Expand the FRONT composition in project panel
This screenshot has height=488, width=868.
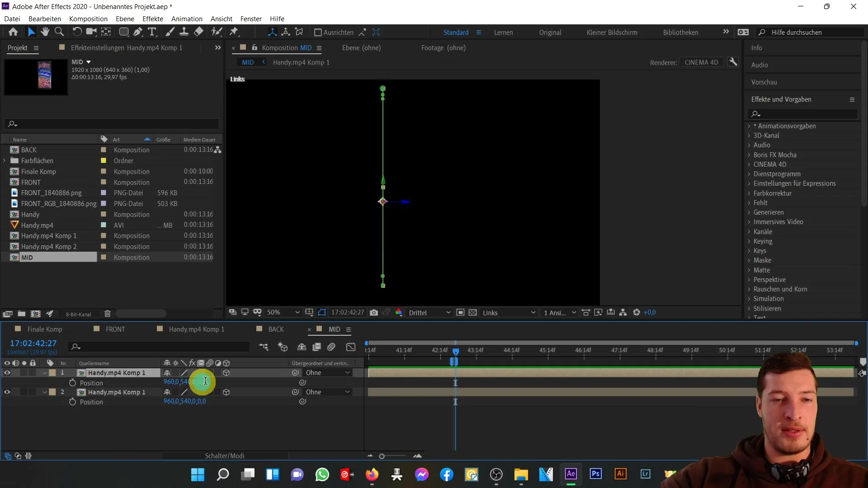(x=5, y=182)
